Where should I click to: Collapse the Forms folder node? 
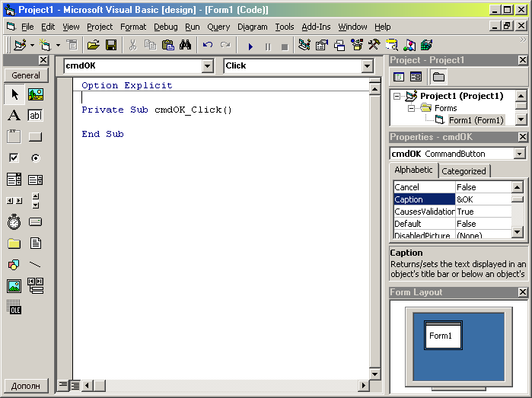pyautogui.click(x=411, y=109)
